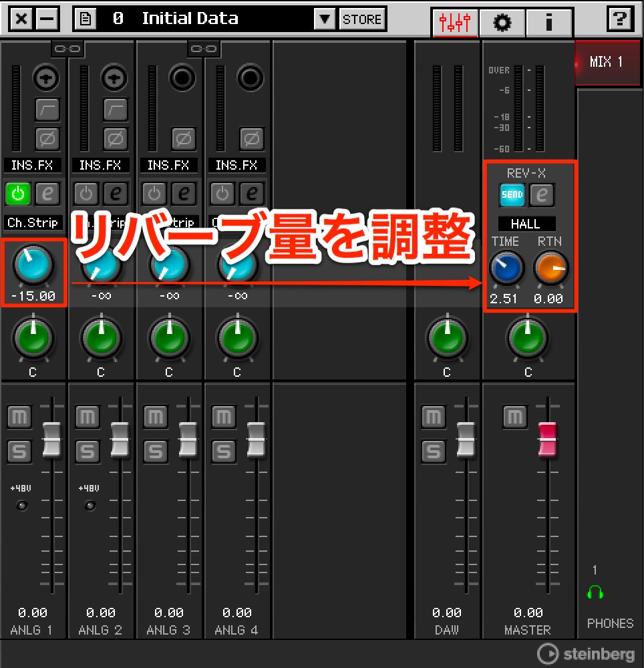Mute the ANLG 2 channel
This screenshot has width=644, height=668.
[88, 417]
